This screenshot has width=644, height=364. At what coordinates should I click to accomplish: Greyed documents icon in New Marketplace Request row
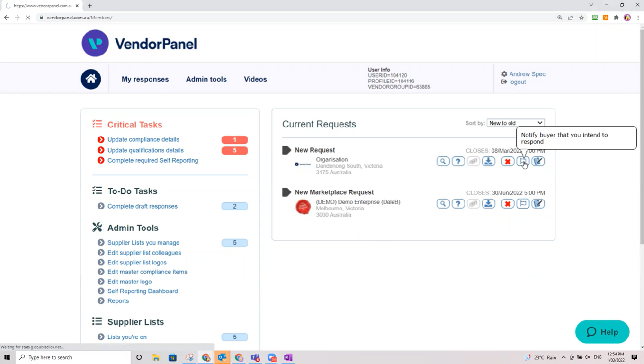pyautogui.click(x=473, y=204)
